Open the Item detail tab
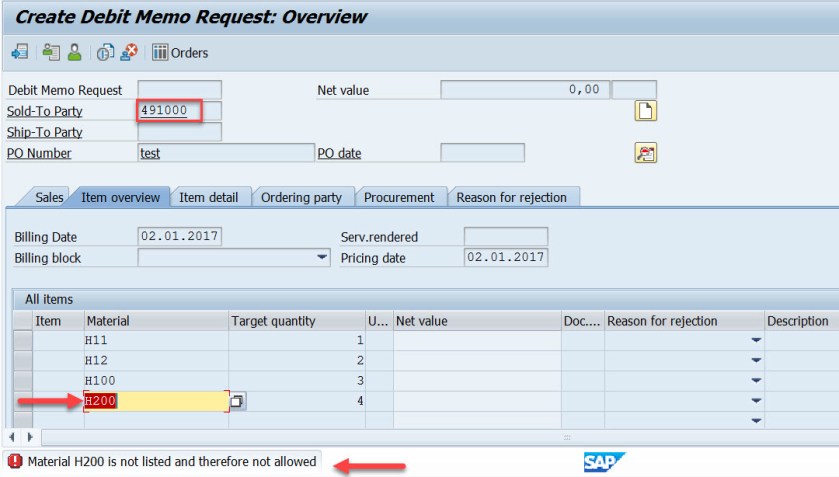Viewport: 839px width, 477px height. pos(209,198)
